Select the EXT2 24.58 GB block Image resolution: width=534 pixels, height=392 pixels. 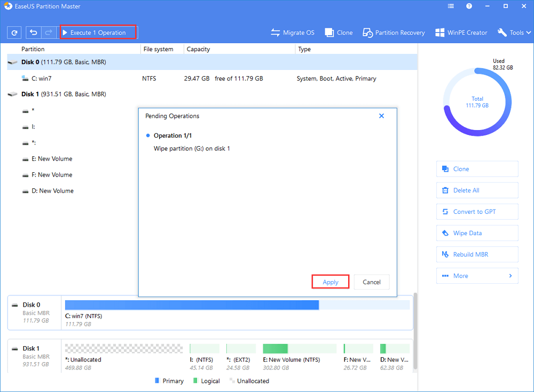pyautogui.click(x=241, y=356)
